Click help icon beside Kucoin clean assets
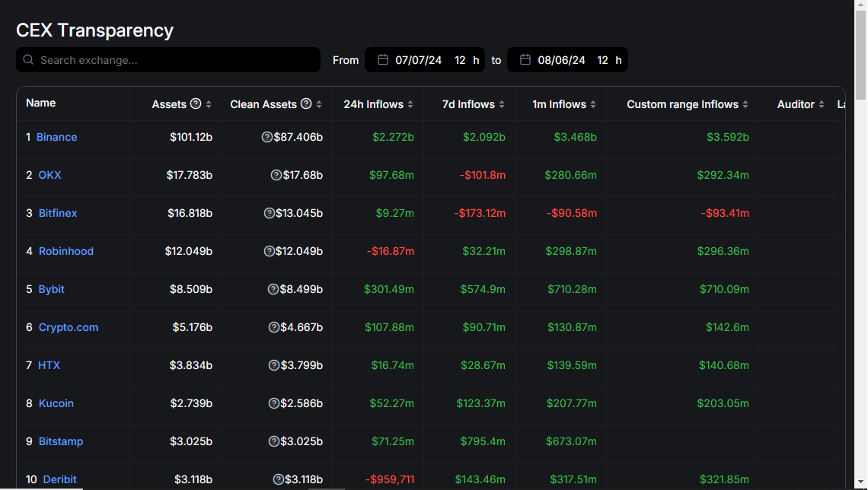868x490 pixels. coord(273,403)
